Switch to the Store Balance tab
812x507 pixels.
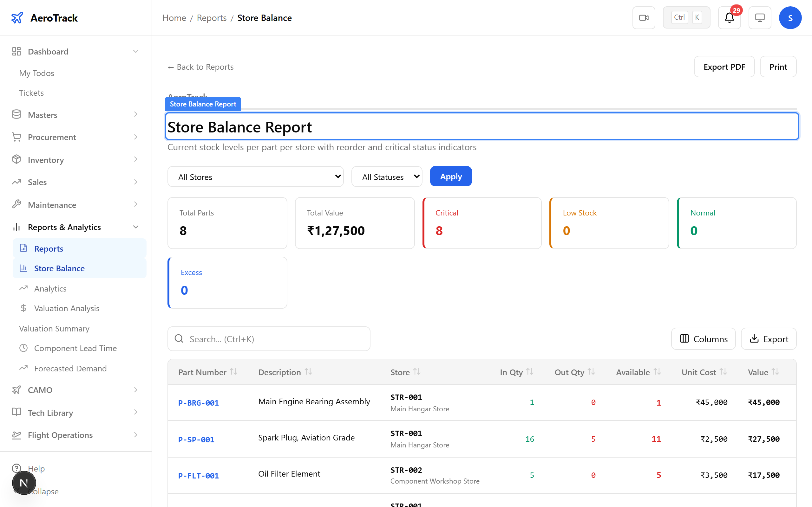click(59, 268)
